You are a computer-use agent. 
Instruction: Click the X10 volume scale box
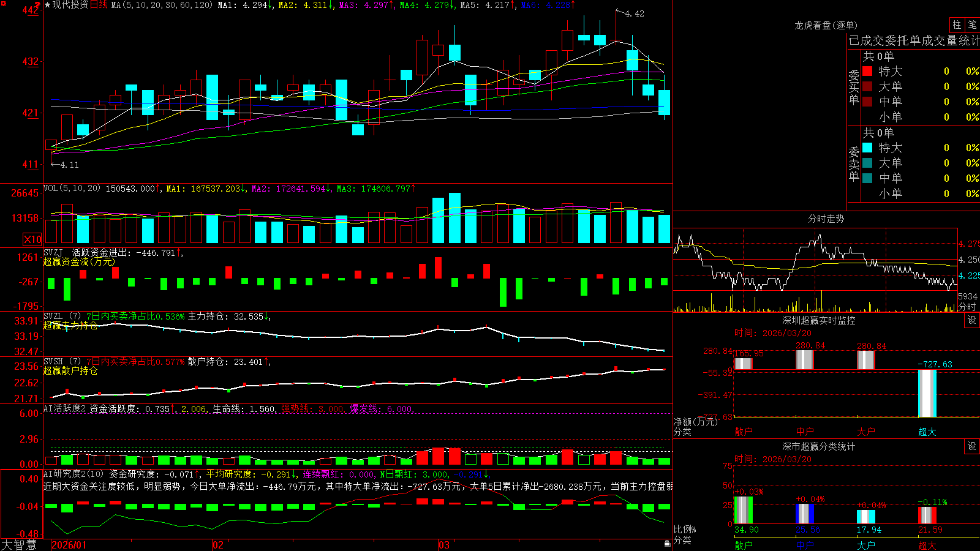pyautogui.click(x=32, y=239)
